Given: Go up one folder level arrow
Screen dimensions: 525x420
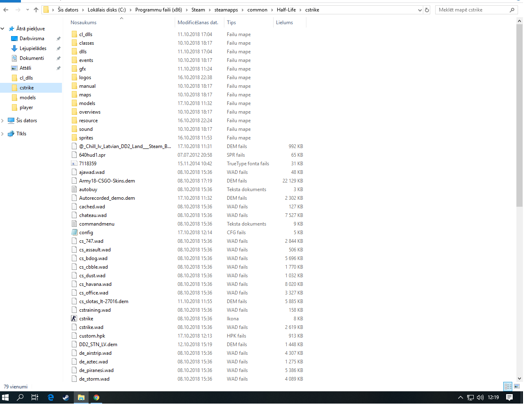Looking at the screenshot, I should coord(36,10).
